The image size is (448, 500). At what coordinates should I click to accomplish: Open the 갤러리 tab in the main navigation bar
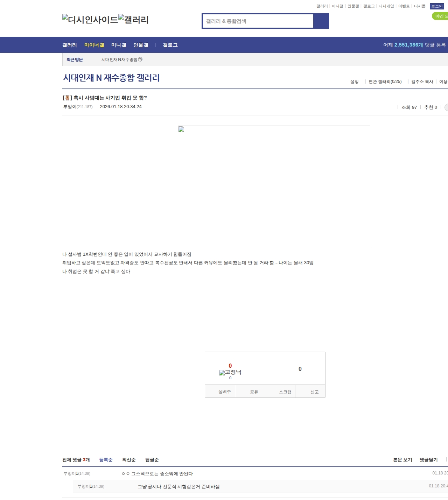69,45
